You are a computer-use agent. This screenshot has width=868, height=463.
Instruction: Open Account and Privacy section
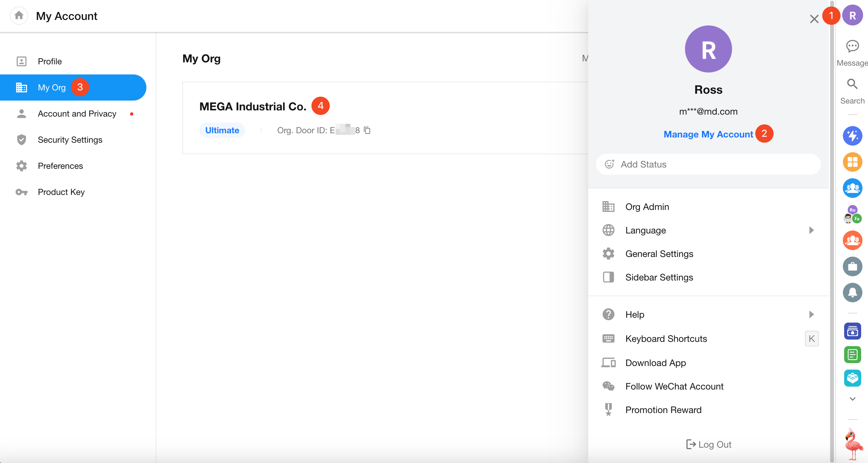(x=77, y=114)
